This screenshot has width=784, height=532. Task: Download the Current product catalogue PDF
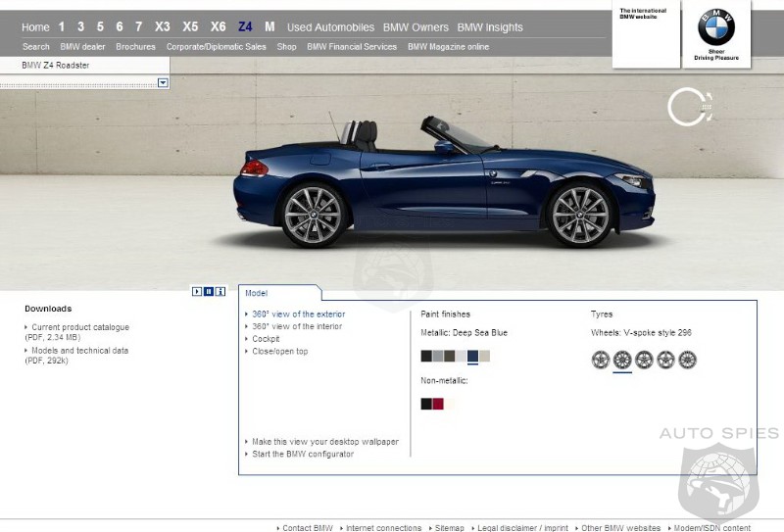pos(77,332)
